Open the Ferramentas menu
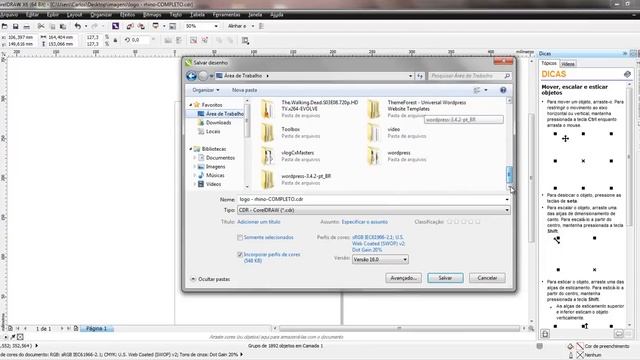Viewport: 640px width, 360px height. click(x=227, y=14)
